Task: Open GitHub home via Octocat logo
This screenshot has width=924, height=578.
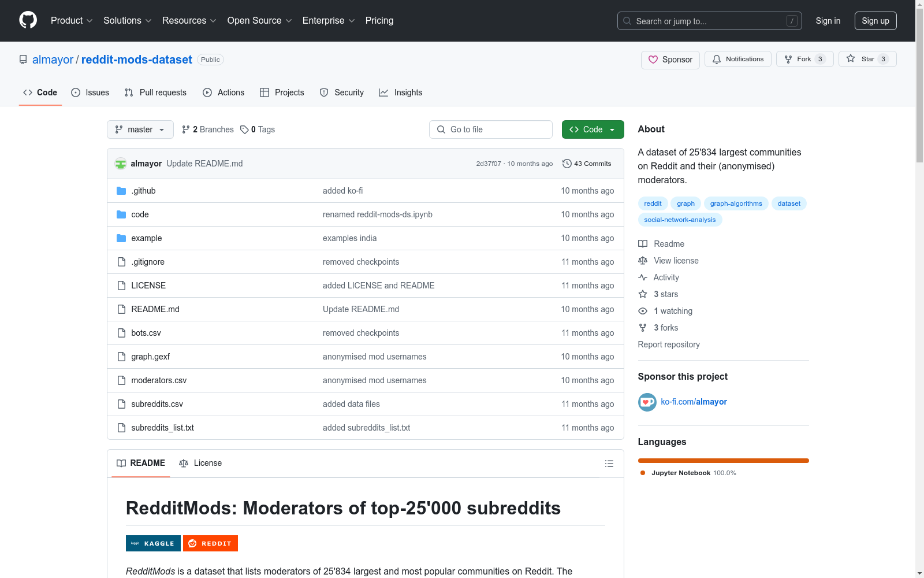Action: coord(28,20)
